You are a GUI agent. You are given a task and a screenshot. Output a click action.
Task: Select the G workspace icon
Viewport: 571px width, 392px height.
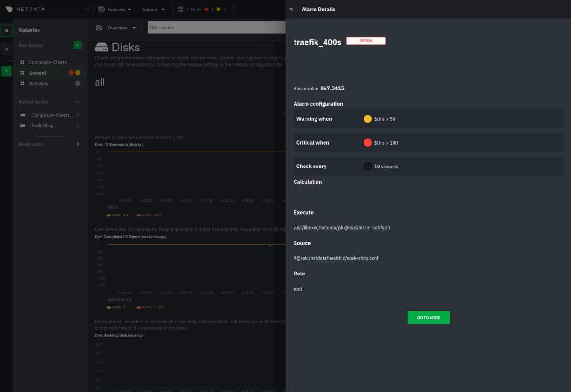tap(6, 30)
